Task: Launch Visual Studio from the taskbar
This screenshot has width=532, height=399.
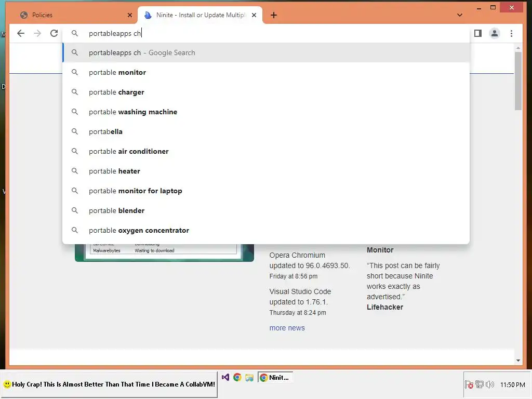Action: pyautogui.click(x=225, y=377)
